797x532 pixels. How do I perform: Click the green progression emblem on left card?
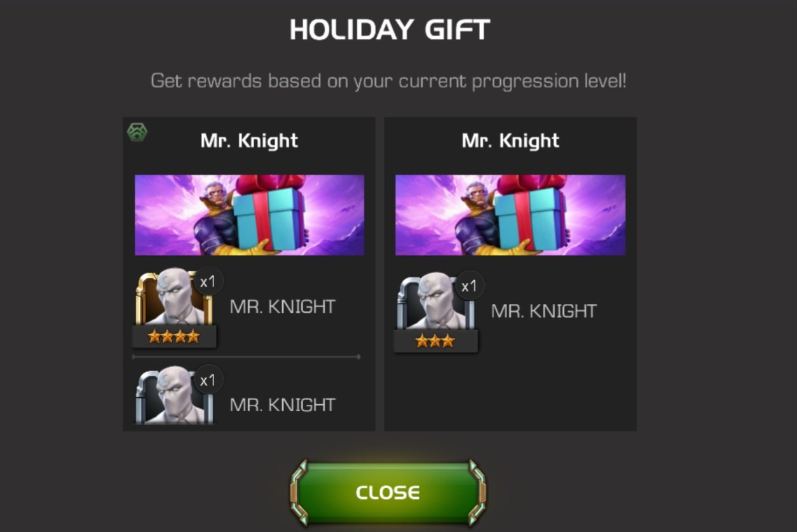137,132
